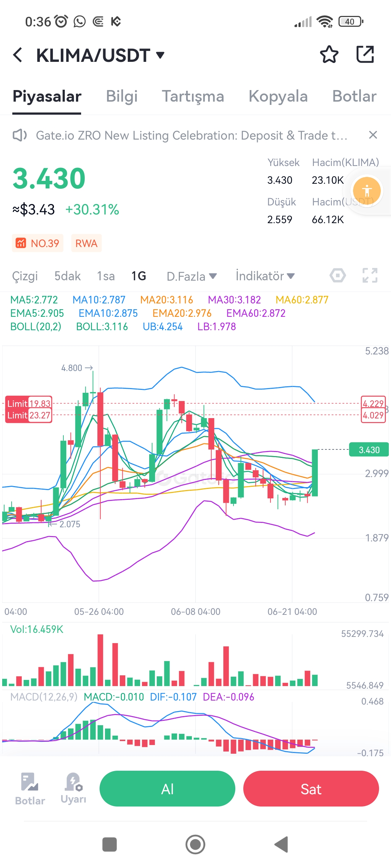
Task: Tap the +30.31% change value
Action: pos(92,209)
